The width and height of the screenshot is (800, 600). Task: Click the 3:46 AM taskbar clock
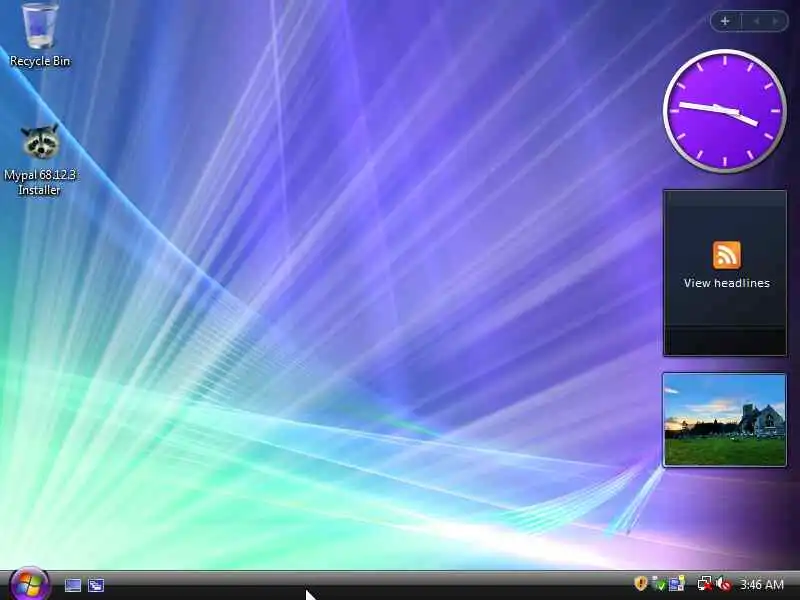[x=762, y=584]
